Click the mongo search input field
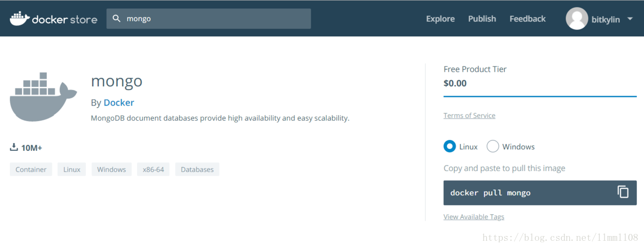 [209, 19]
